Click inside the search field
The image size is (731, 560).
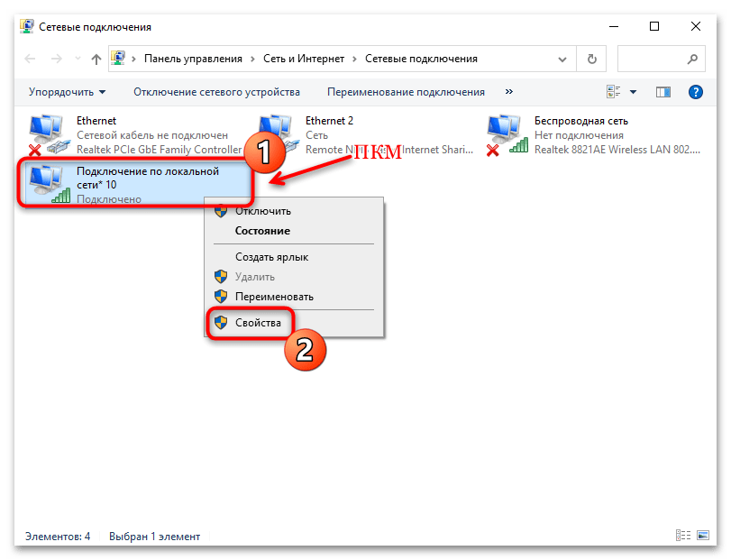[x=662, y=58]
